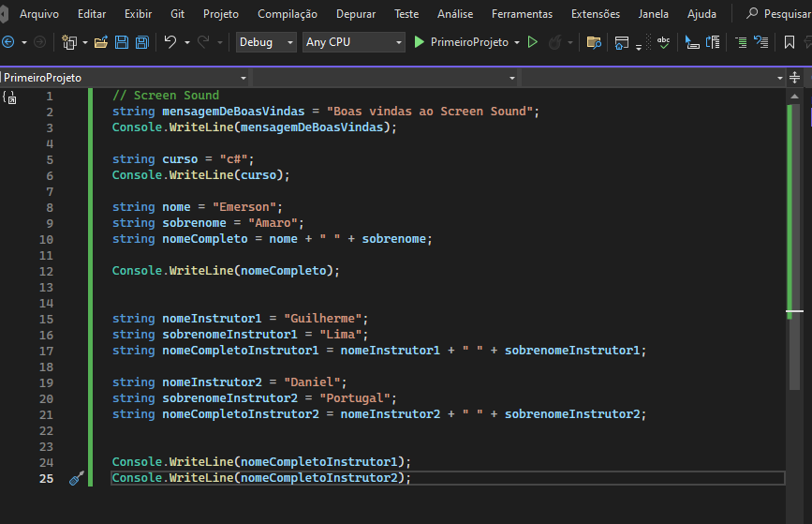Click the Navigate Backward arrow icon
The image size is (812, 524).
tap(7, 42)
